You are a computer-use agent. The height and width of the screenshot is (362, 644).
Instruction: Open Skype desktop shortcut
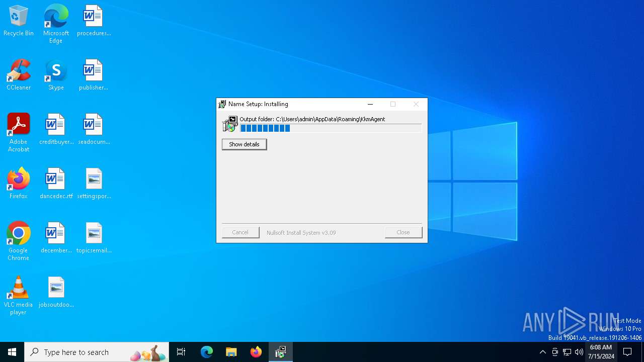56,75
